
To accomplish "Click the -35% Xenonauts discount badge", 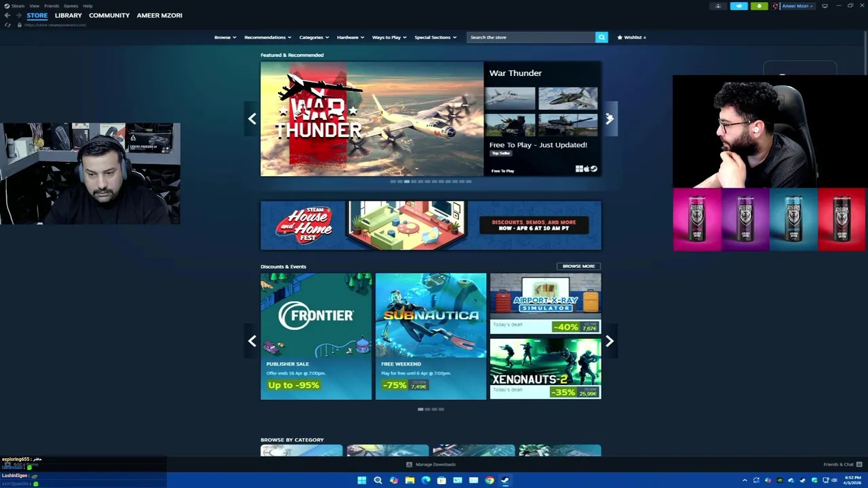I will [x=564, y=392].
